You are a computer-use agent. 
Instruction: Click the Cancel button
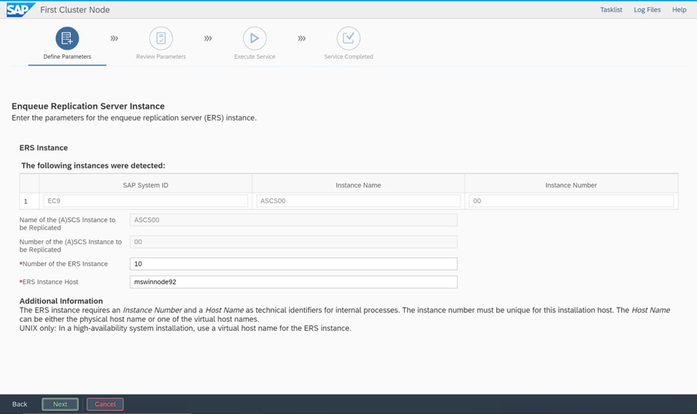105,404
